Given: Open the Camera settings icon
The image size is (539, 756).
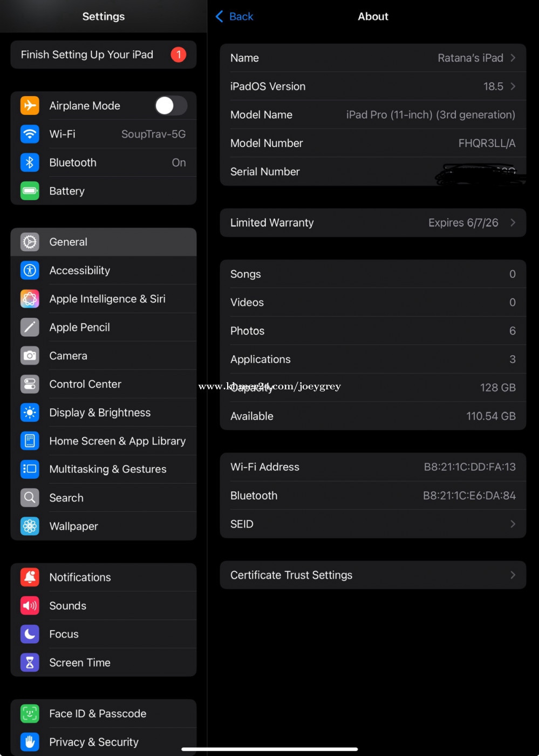Looking at the screenshot, I should tap(30, 355).
